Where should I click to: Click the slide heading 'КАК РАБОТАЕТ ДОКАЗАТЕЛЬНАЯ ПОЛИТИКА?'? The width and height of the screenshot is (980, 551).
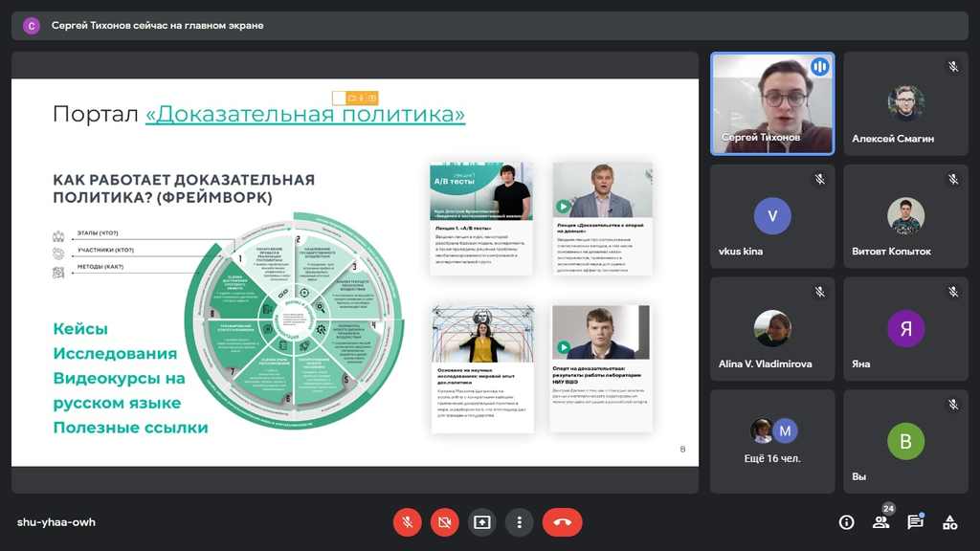(x=184, y=188)
